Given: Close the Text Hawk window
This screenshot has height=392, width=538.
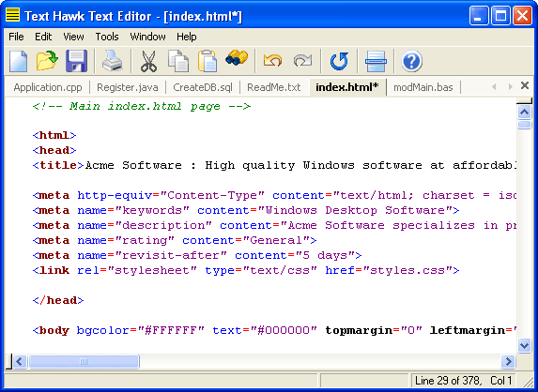Looking at the screenshot, I should click(x=522, y=16).
